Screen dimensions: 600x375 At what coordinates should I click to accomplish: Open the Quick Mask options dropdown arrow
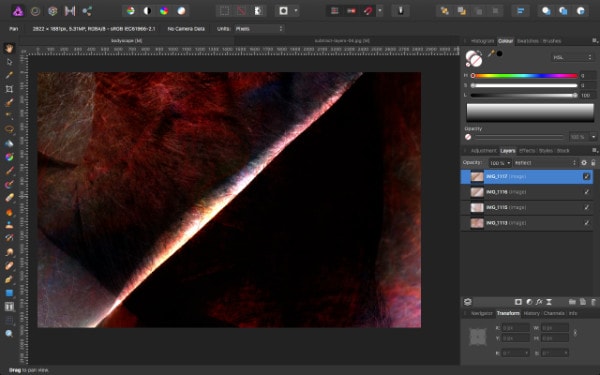click(296, 11)
